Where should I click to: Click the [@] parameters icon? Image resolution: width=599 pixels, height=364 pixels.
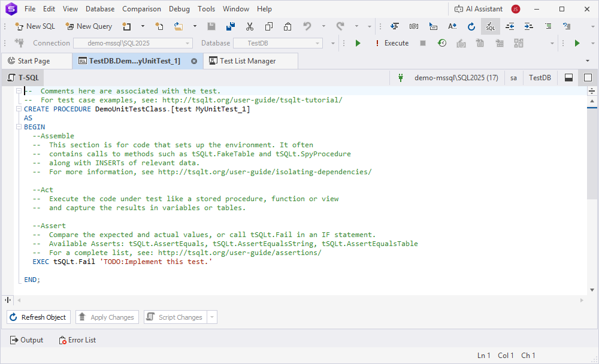coord(414,26)
